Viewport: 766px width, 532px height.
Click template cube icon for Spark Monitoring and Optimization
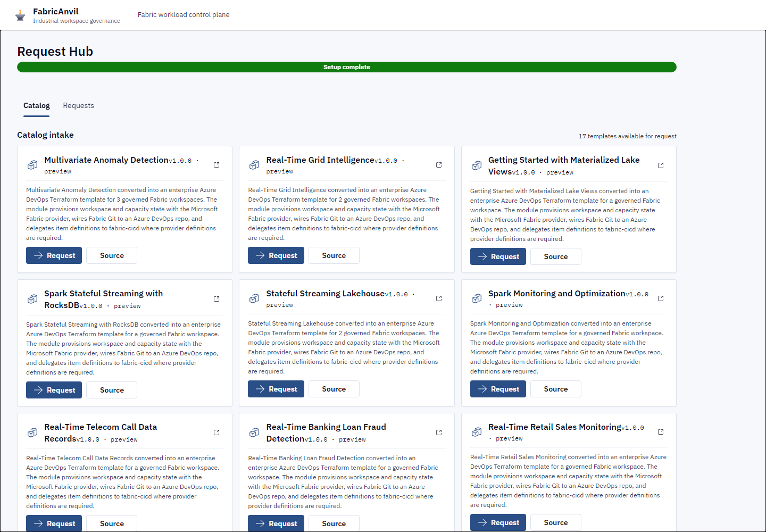coord(477,298)
